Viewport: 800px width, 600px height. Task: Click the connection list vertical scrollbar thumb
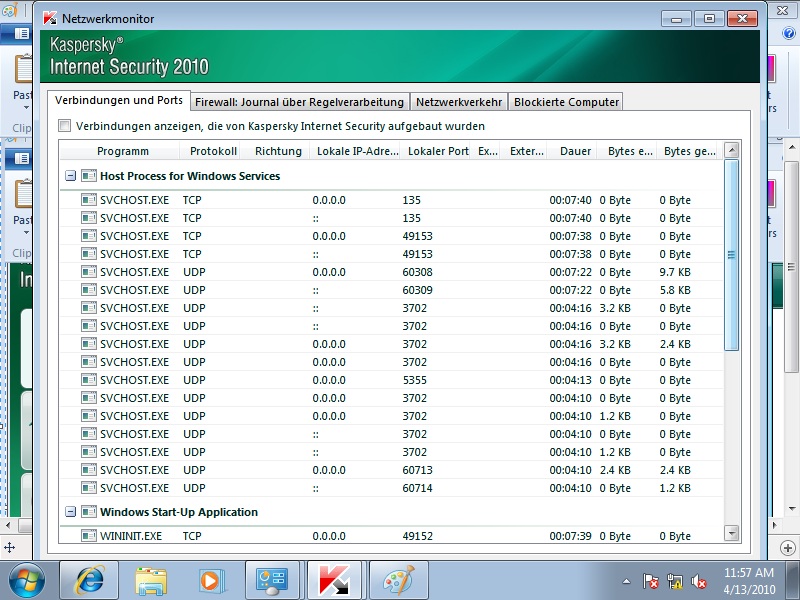tap(732, 255)
